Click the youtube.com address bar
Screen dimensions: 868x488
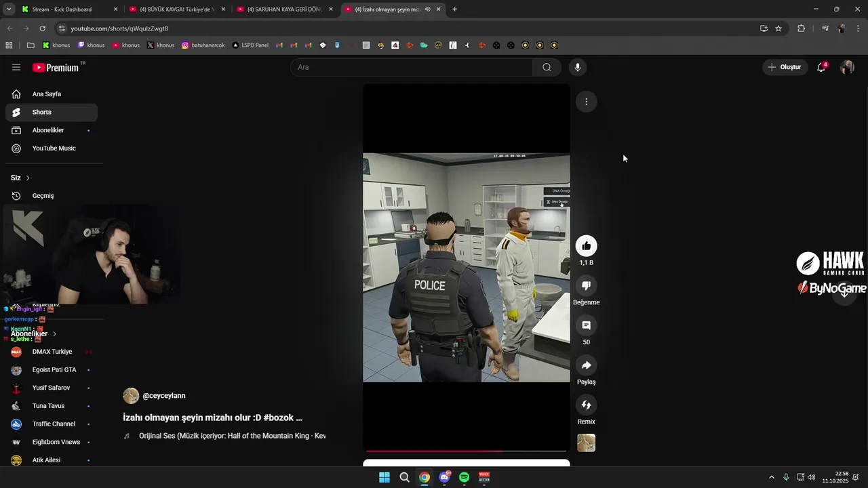(407, 28)
